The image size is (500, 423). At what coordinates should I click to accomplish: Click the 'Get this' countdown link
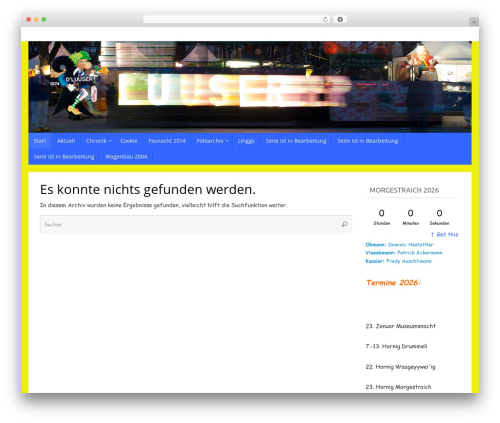coord(444,234)
